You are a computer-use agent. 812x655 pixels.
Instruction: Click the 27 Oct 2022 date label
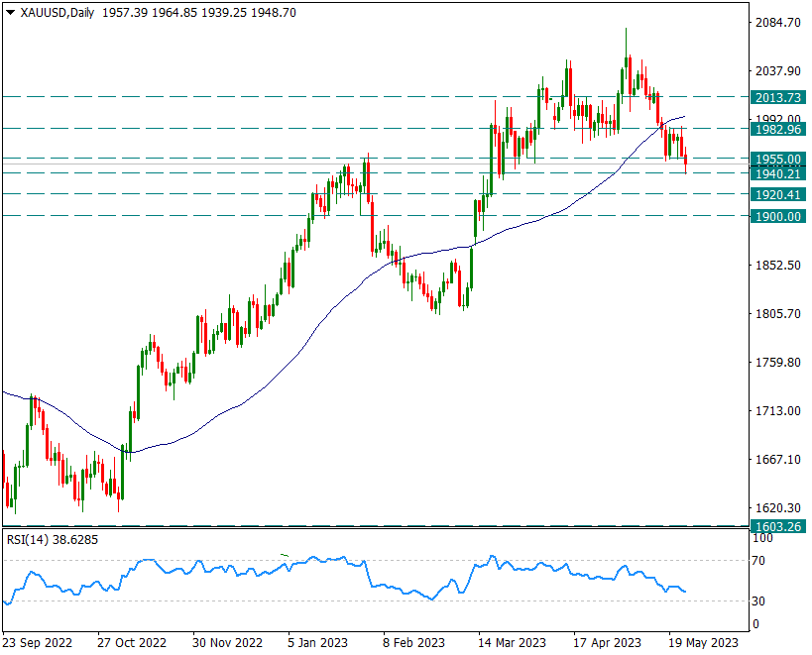[x=132, y=643]
